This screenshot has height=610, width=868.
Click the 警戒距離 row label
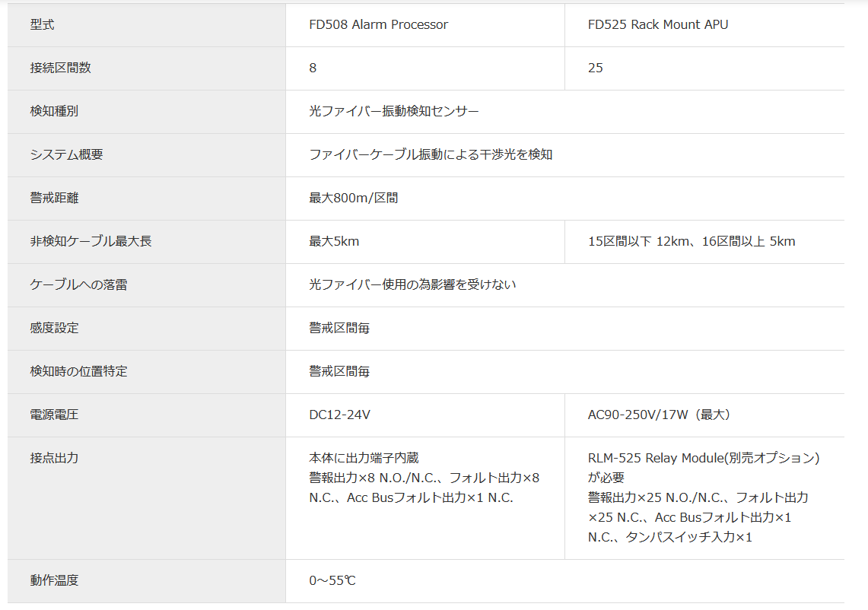click(x=54, y=198)
